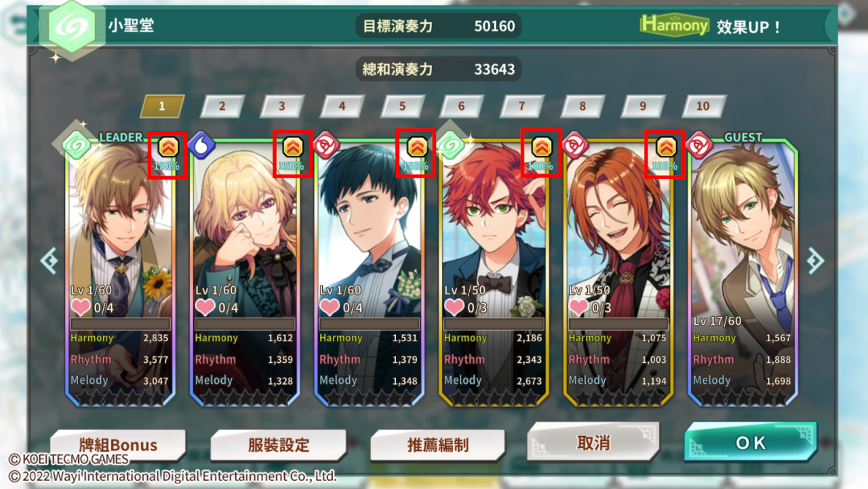
Task: Select deck slot tab 1
Action: tap(162, 106)
